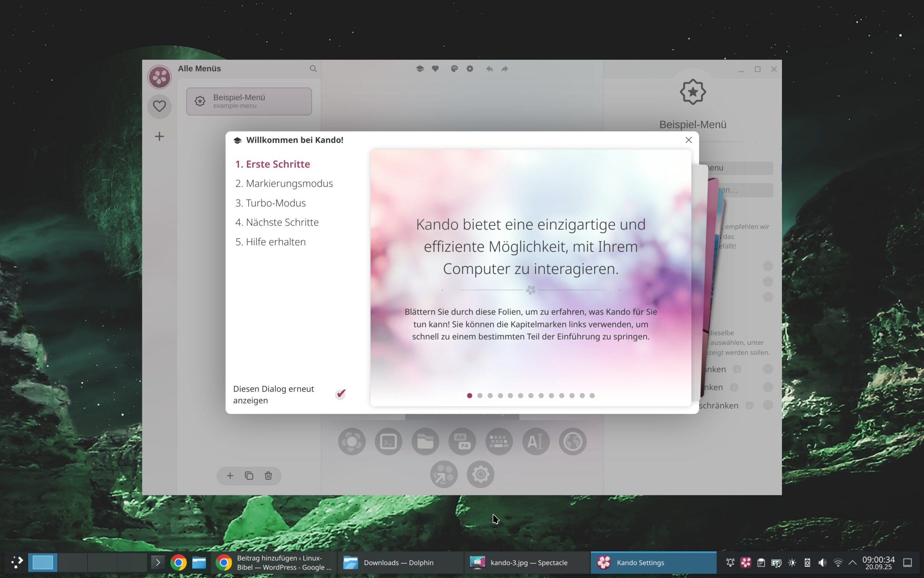Select the terminal command item icon

[388, 441]
